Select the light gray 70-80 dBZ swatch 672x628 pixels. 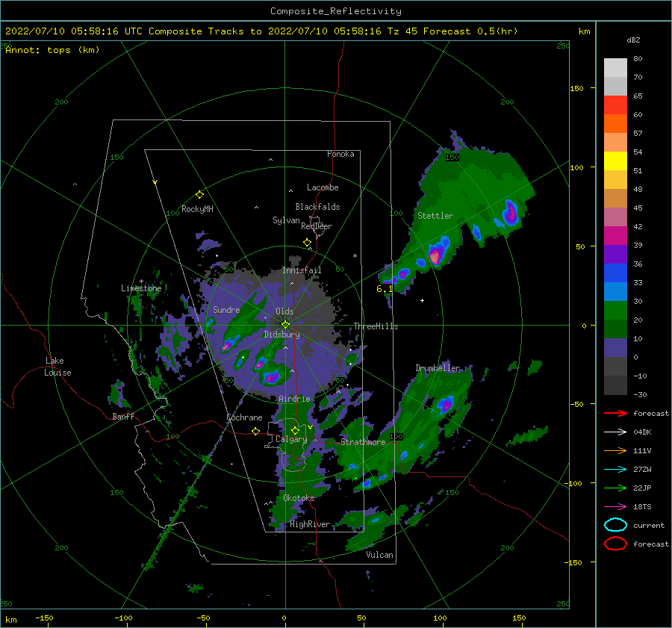[615, 68]
